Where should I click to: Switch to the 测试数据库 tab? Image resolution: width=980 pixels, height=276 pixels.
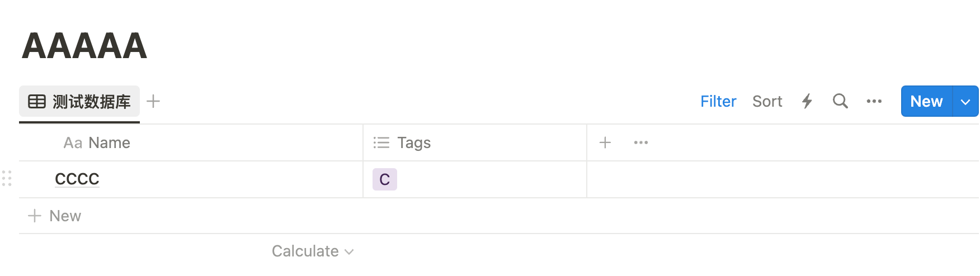tap(91, 101)
